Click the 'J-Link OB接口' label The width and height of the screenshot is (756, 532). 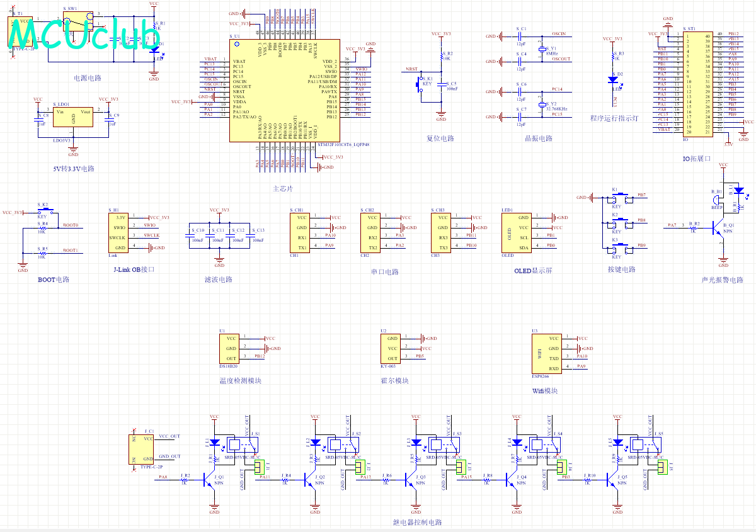tap(134, 269)
